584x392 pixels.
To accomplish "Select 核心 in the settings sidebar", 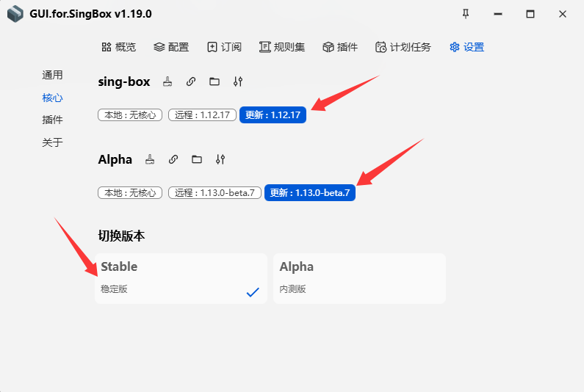I will point(52,98).
